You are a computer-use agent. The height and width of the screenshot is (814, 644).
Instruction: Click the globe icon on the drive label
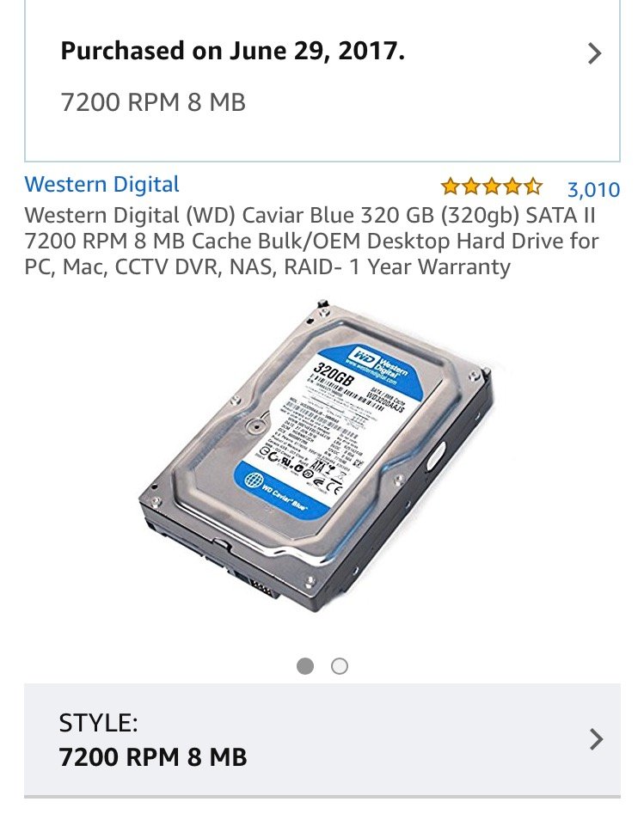[x=254, y=480]
